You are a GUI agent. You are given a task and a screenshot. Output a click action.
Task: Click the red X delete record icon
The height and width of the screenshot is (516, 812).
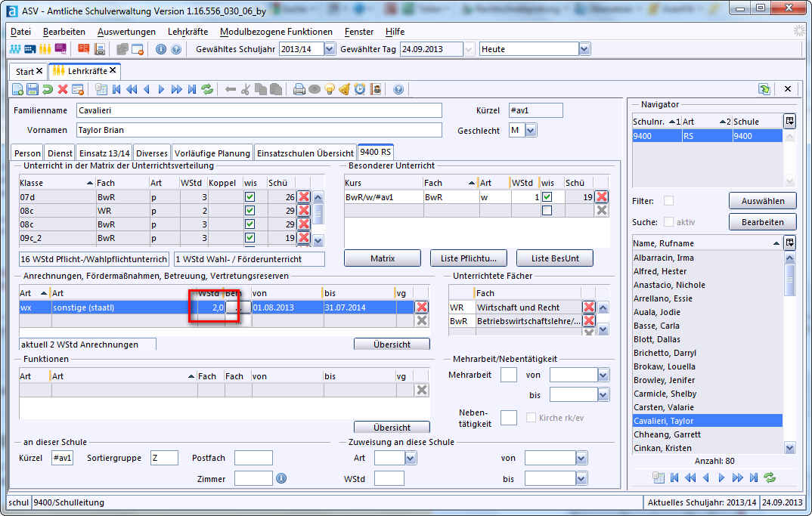click(63, 90)
